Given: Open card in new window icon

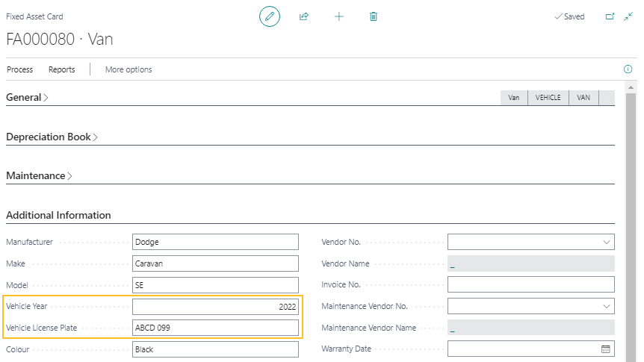Looking at the screenshot, I should tap(610, 16).
